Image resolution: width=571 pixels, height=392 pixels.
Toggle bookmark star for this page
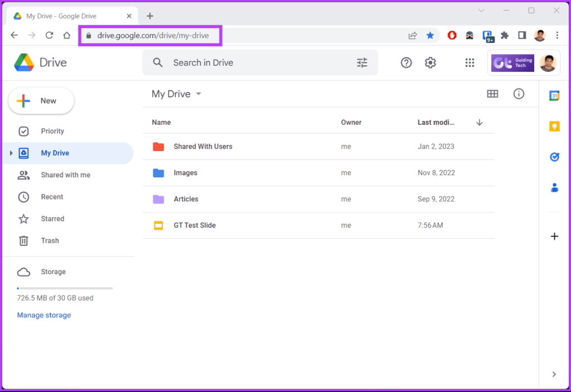click(430, 35)
